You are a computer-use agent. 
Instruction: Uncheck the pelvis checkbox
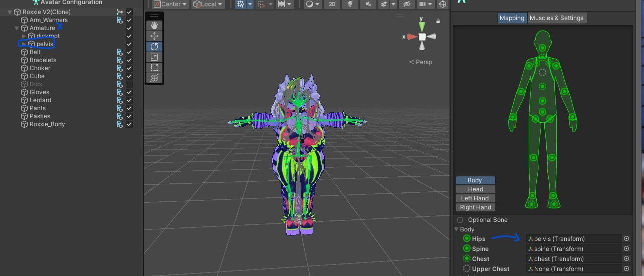coord(129,44)
